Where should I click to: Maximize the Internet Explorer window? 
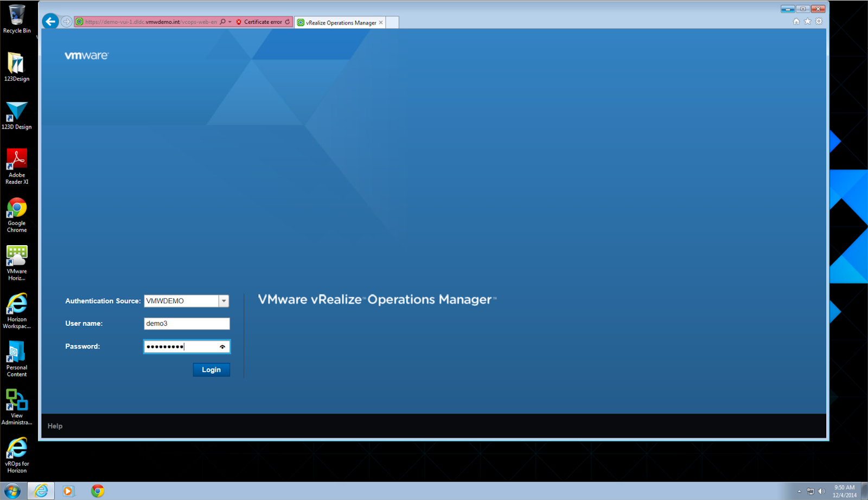(803, 9)
